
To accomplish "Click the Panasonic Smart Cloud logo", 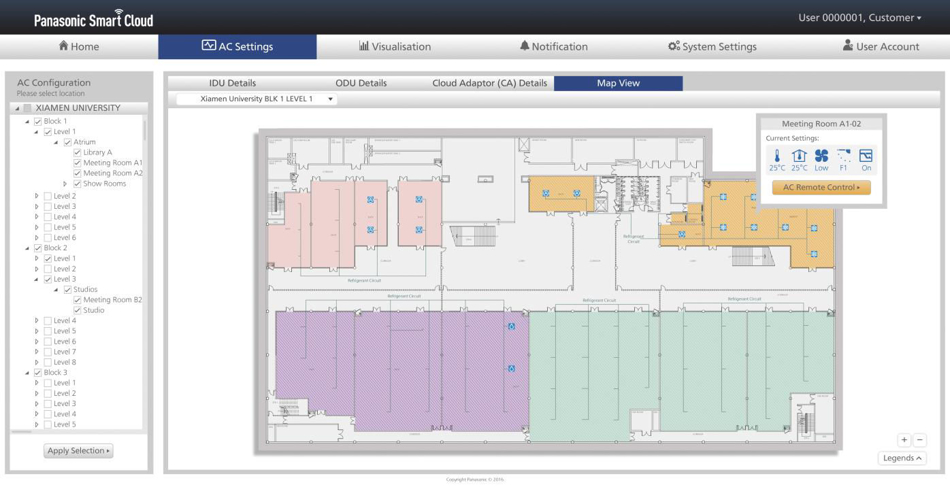I will tap(93, 19).
